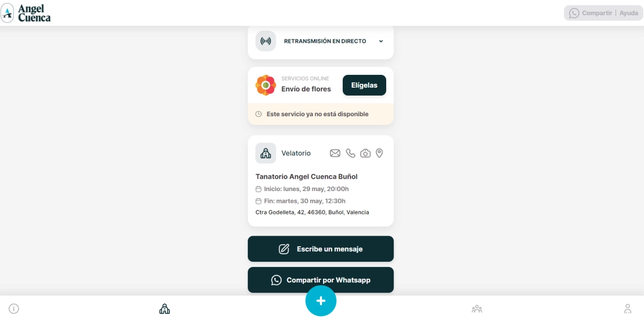The height and width of the screenshot is (318, 644).
Task: Tap the round blue plus button
Action: point(321,300)
